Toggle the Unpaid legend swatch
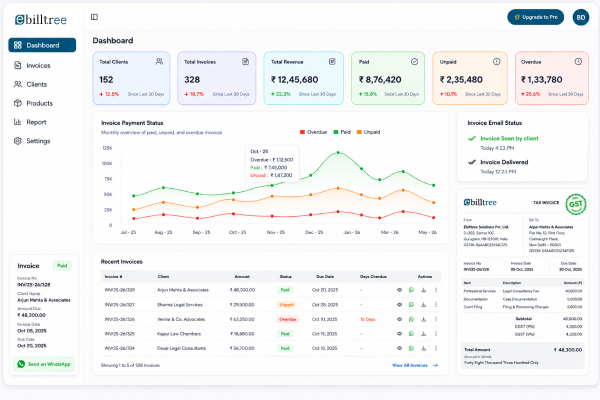Image resolution: width=600 pixels, height=400 pixels. pos(359,132)
